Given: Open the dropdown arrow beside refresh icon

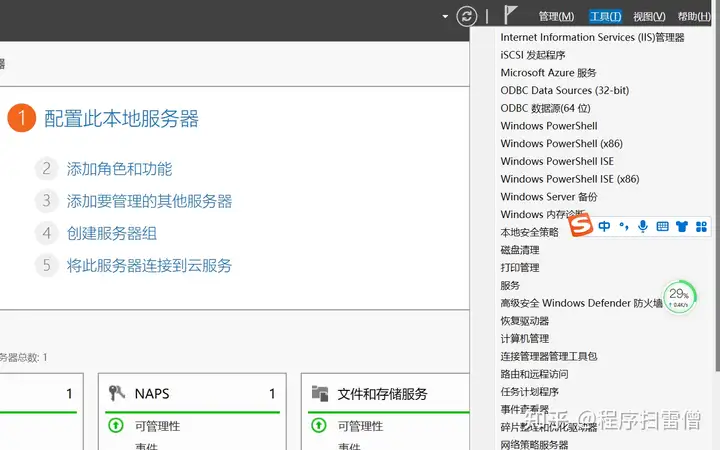Looking at the screenshot, I should pos(445,17).
